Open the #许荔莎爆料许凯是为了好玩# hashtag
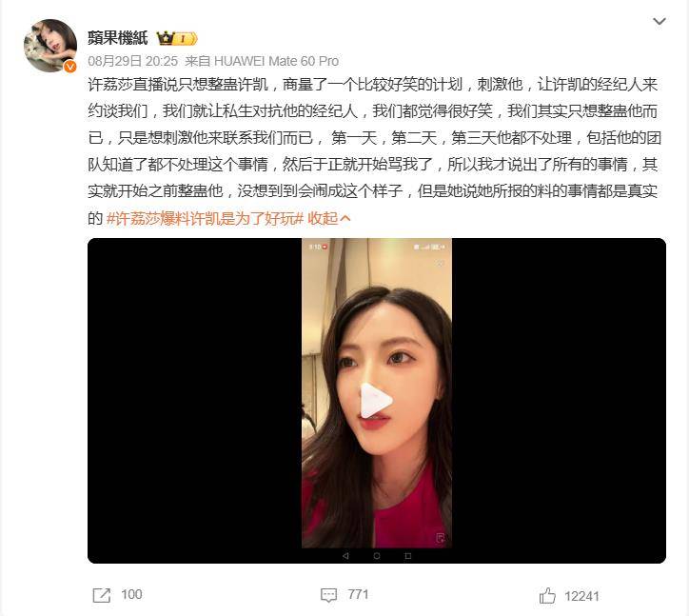Viewport: 689px width, 616px height. [x=206, y=218]
